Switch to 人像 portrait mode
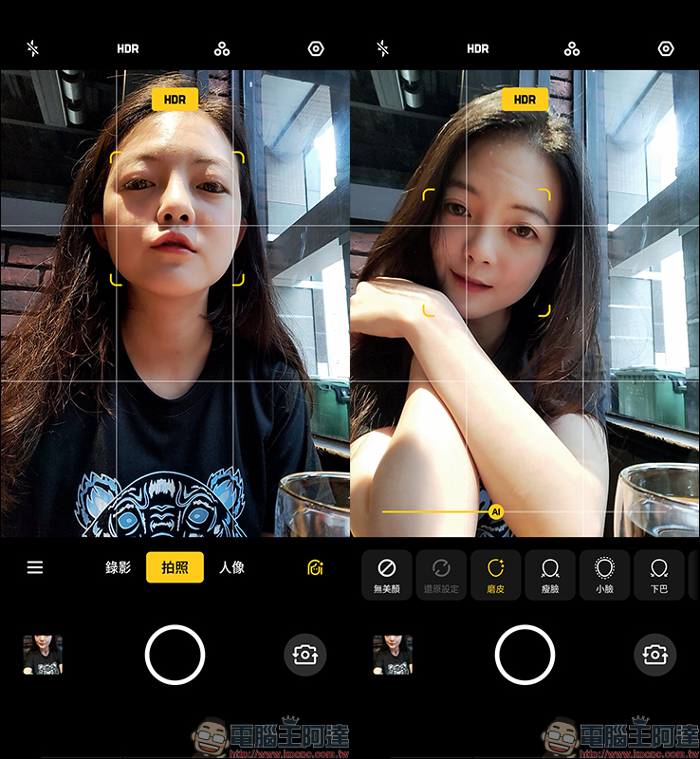The height and width of the screenshot is (759, 700). click(231, 567)
